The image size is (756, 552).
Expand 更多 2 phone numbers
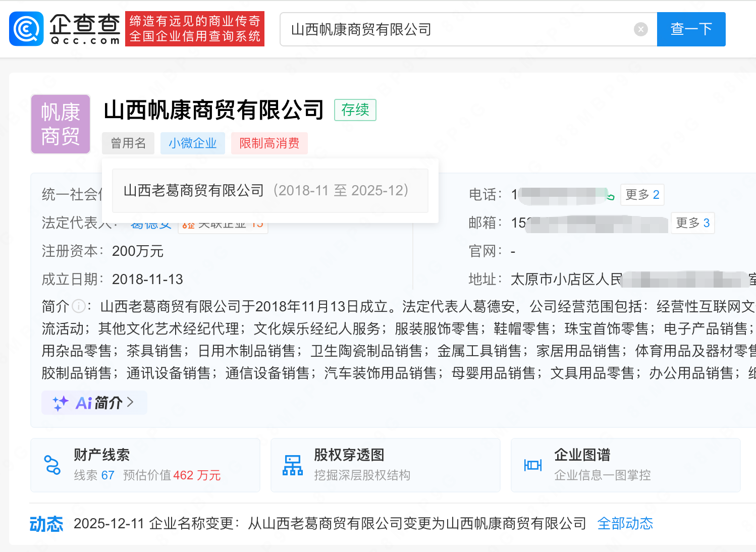click(x=642, y=195)
